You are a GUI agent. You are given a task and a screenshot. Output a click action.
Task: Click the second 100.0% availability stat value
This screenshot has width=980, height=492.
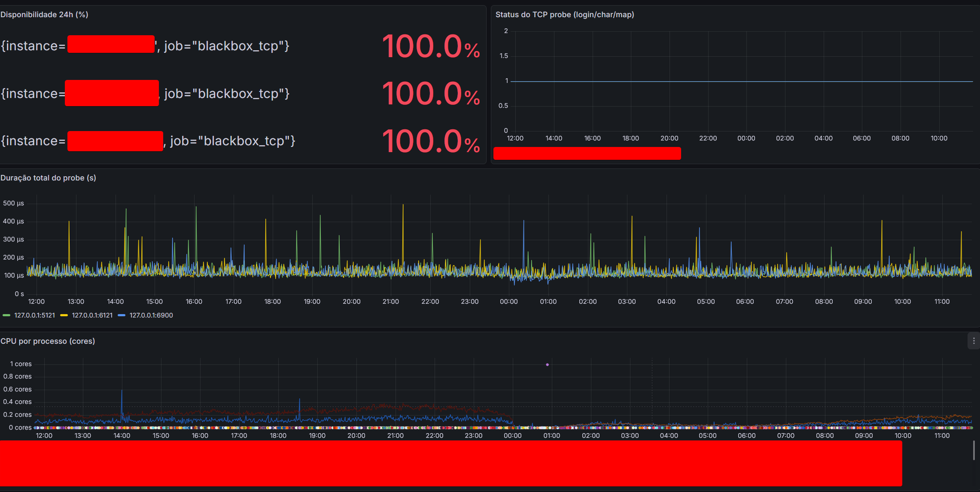click(430, 94)
